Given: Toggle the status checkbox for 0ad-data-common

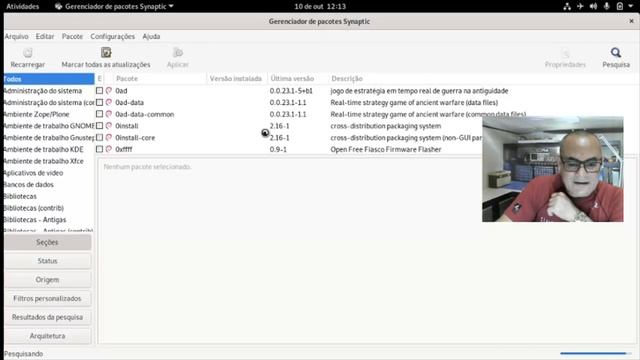Looking at the screenshot, I should [x=99, y=114].
